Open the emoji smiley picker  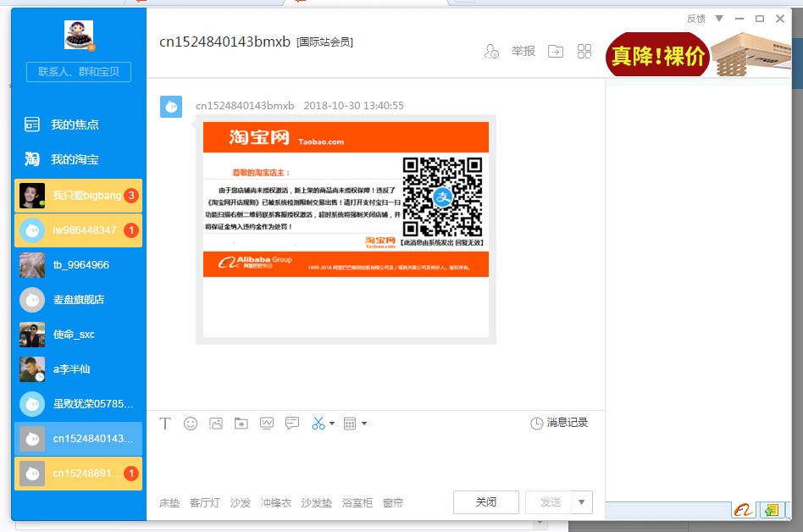point(191,424)
